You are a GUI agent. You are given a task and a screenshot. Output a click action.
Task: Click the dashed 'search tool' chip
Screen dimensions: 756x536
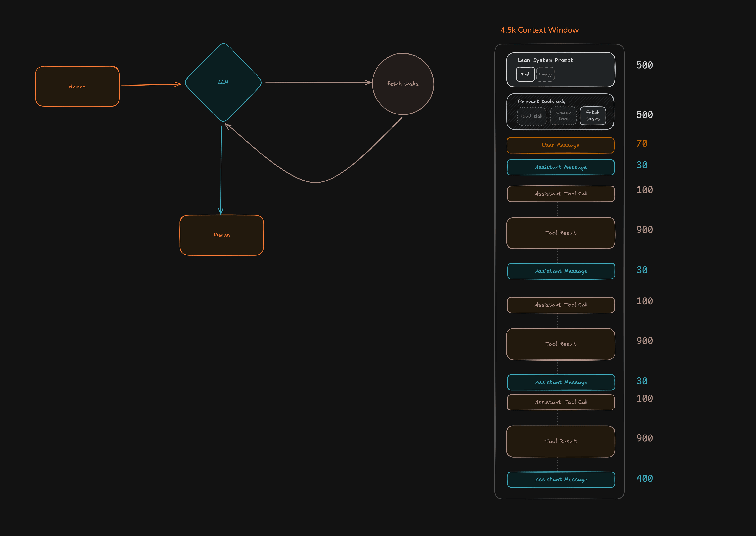point(563,115)
